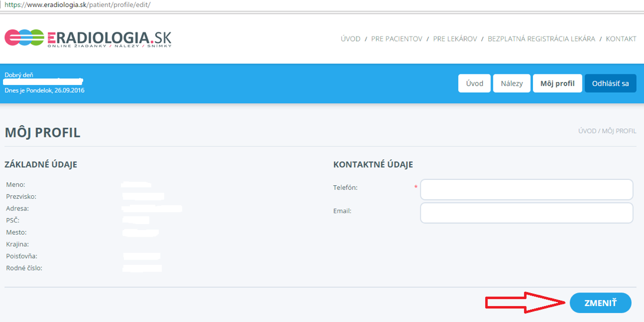The image size is (644, 322).
Task: Click the MÔJ PROFIL page heading
Action: click(x=43, y=133)
